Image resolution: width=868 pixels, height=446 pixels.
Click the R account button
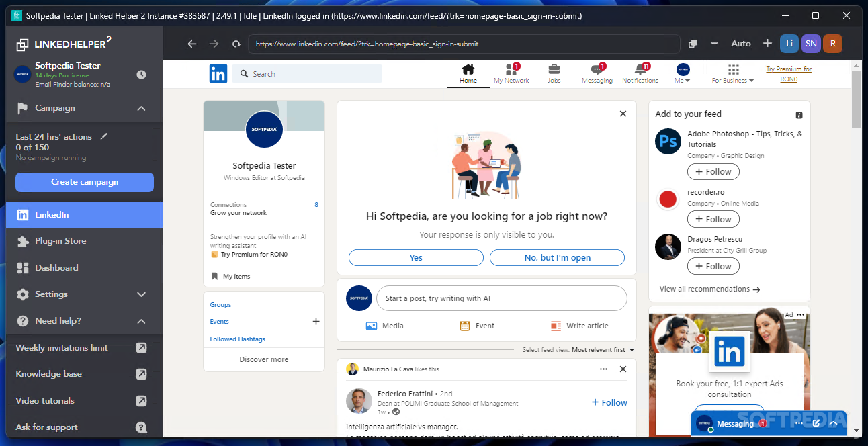[x=832, y=44]
